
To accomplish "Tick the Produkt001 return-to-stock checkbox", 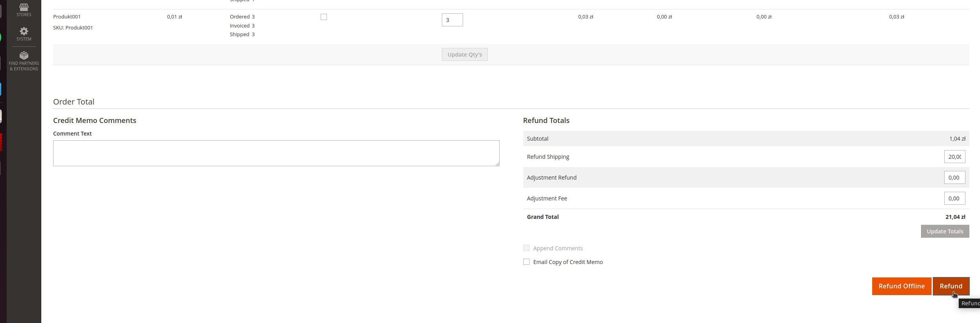I will pos(323,17).
